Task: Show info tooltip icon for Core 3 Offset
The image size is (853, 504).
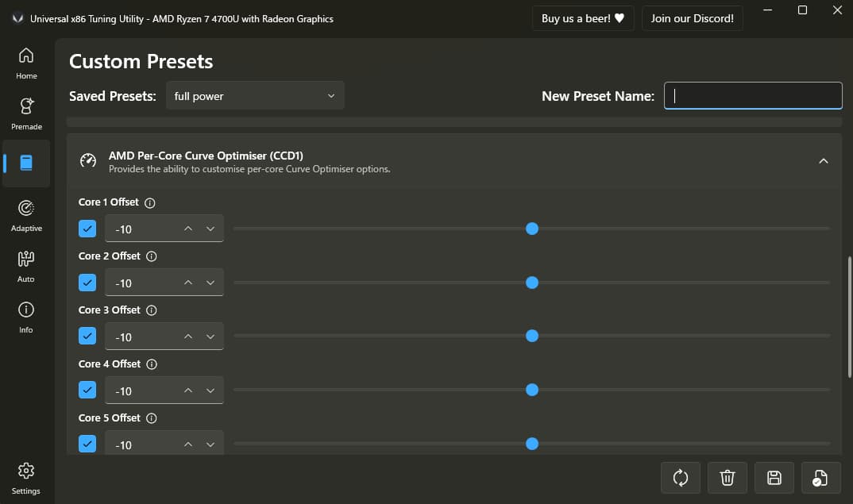Action: pyautogui.click(x=151, y=310)
